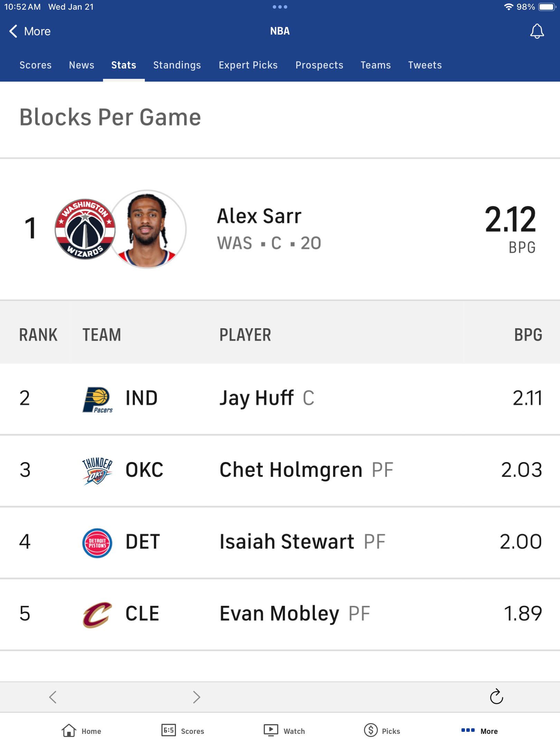560x747 pixels.
Task: Tap the browser forward arrow icon
Action: tap(196, 697)
